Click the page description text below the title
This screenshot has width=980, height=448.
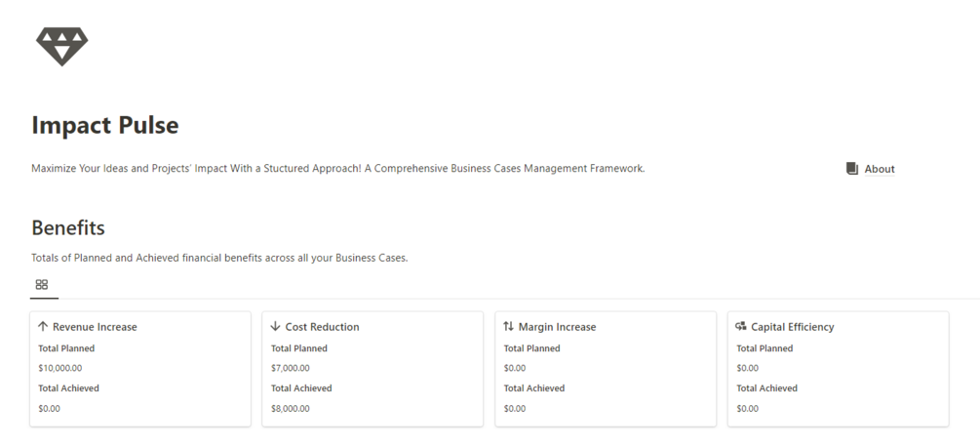(337, 169)
